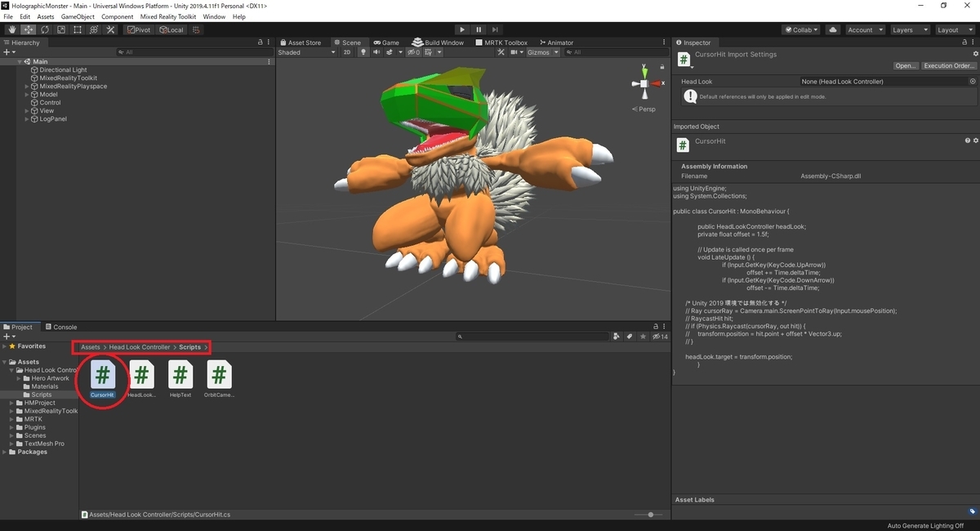Open the GameObject menu
Screen dimensions: 980x531
point(78,16)
